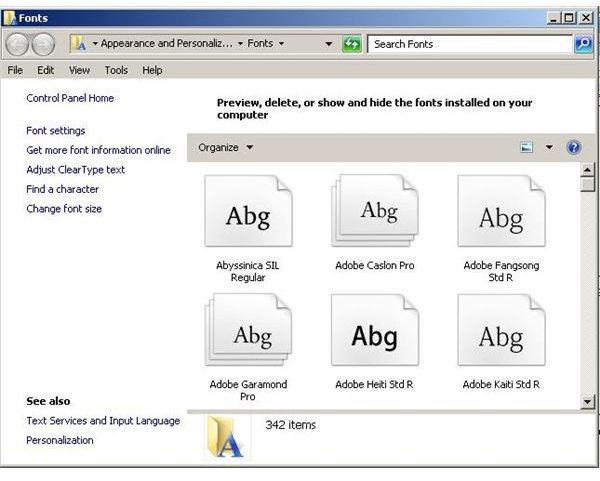Open dropdown arrow after Fonts breadcrumb

[281, 44]
